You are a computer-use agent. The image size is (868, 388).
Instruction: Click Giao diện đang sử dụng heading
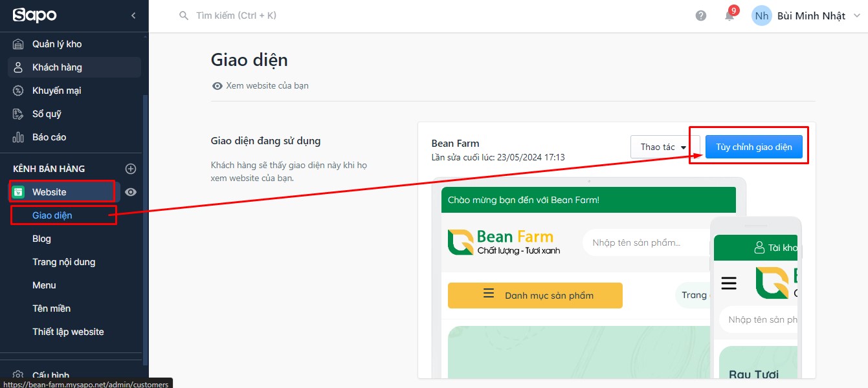click(266, 140)
